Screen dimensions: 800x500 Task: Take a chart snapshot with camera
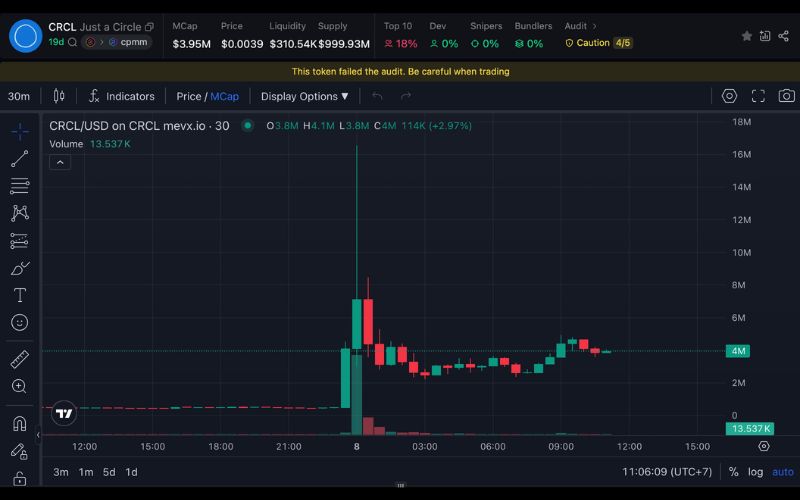786,96
